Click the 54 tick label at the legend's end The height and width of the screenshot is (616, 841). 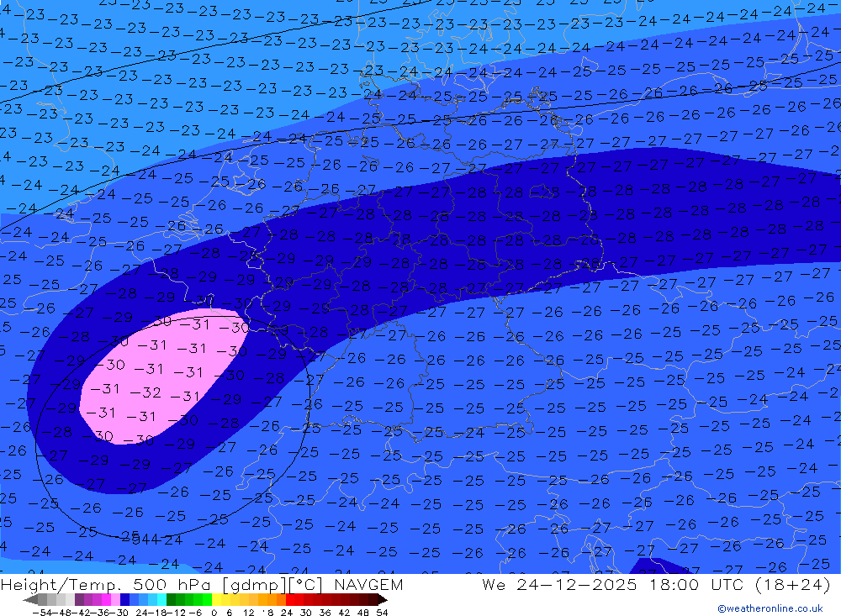click(x=381, y=613)
